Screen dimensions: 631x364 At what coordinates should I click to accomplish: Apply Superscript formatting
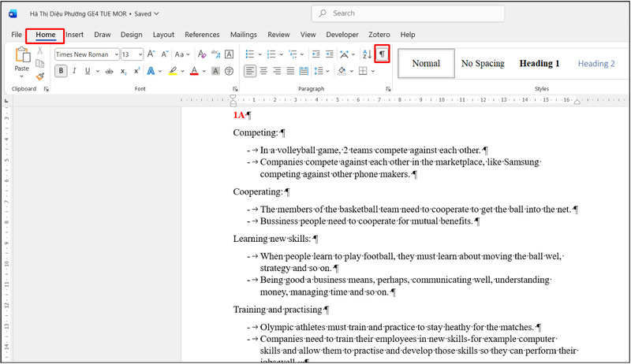pyautogui.click(x=138, y=71)
